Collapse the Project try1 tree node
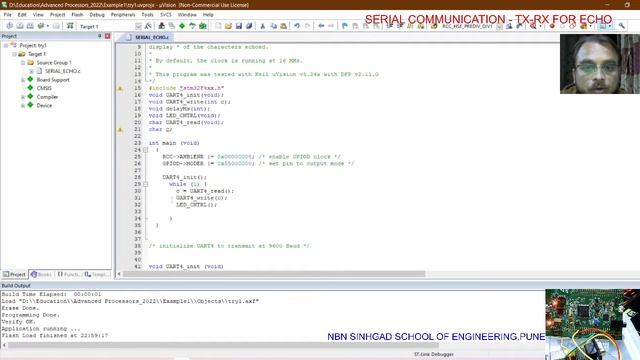This screenshot has width=640, height=360. [x=6, y=45]
